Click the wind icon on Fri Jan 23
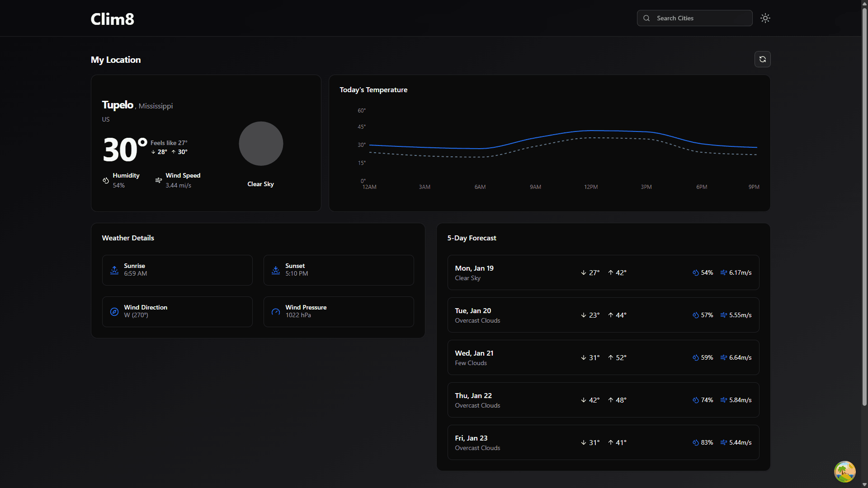The width and height of the screenshot is (868, 488). click(722, 442)
